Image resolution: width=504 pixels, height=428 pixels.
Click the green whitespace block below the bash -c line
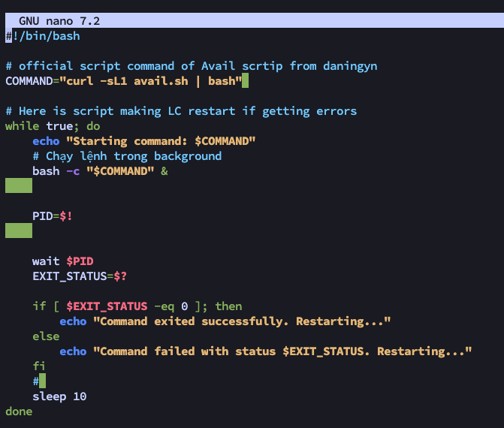19,185
